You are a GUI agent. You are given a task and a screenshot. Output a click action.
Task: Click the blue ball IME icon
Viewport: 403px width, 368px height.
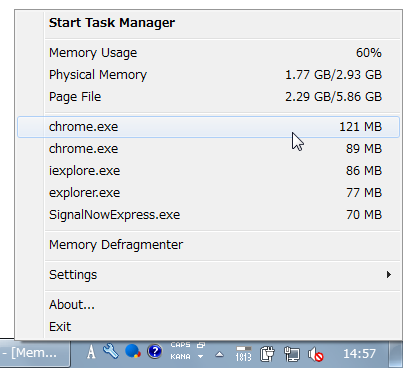(132, 351)
